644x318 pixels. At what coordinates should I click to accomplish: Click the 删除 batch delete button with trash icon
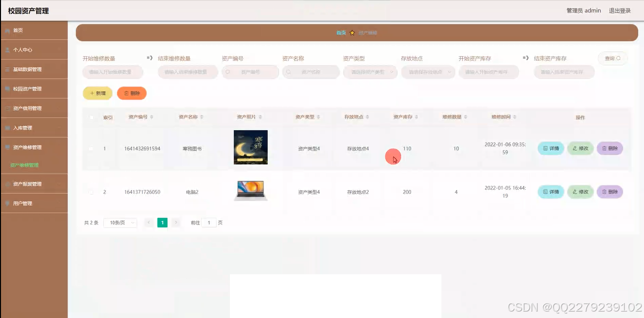click(x=131, y=93)
